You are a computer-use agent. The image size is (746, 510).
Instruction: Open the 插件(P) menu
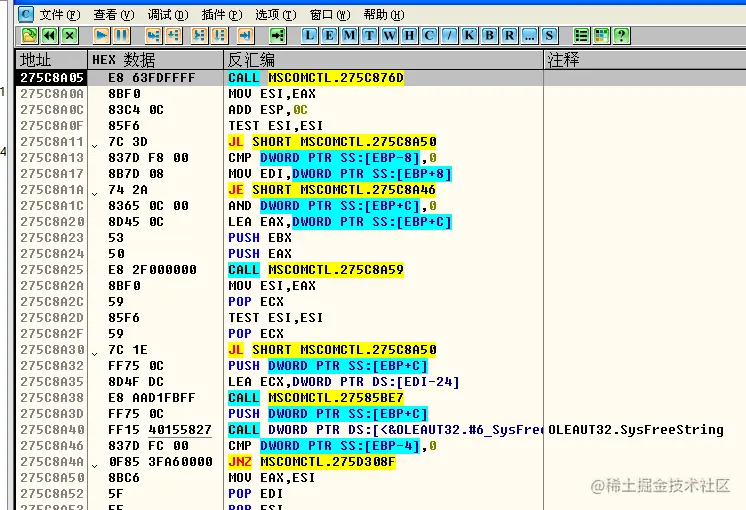click(x=222, y=15)
